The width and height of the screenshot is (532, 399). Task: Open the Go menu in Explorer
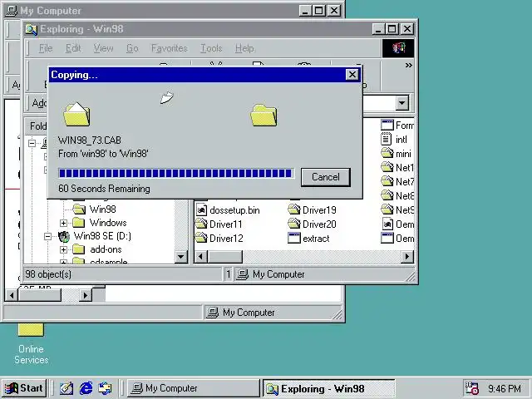click(x=132, y=48)
